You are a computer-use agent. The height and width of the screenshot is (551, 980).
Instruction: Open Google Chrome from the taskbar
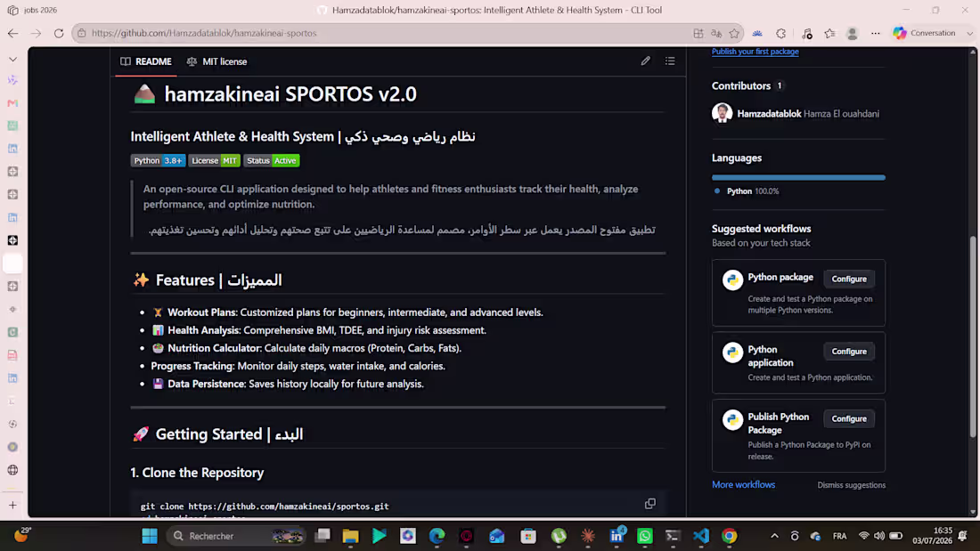[x=730, y=536]
